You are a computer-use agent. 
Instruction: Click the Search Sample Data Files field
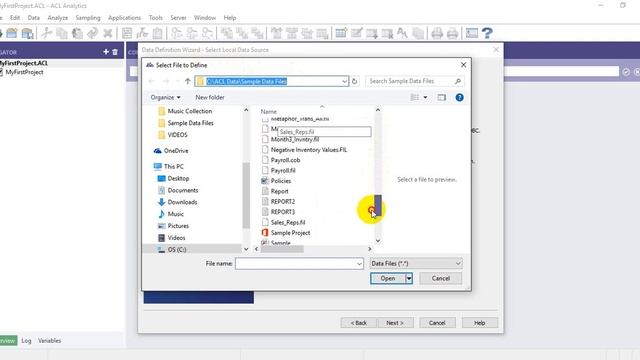pos(410,81)
